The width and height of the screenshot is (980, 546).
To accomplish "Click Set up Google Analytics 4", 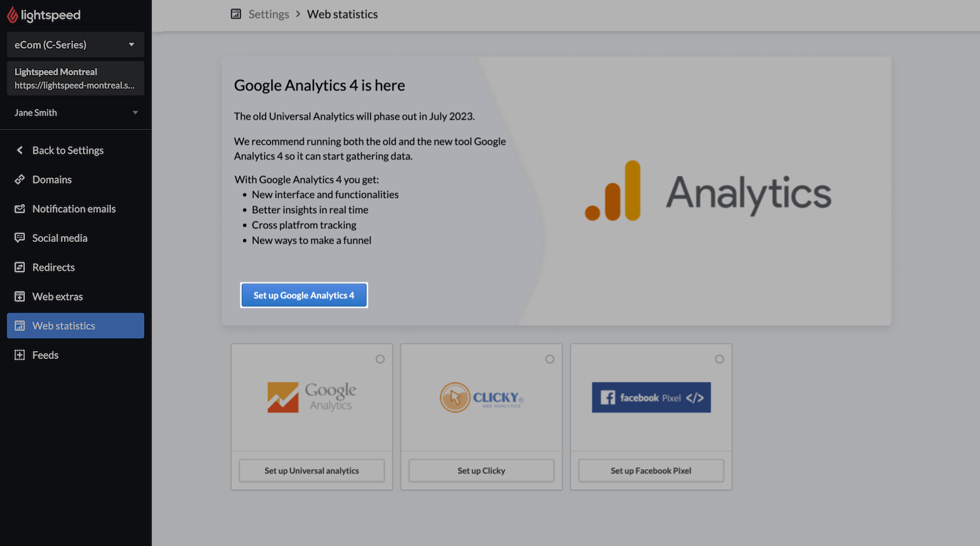I will coord(304,295).
